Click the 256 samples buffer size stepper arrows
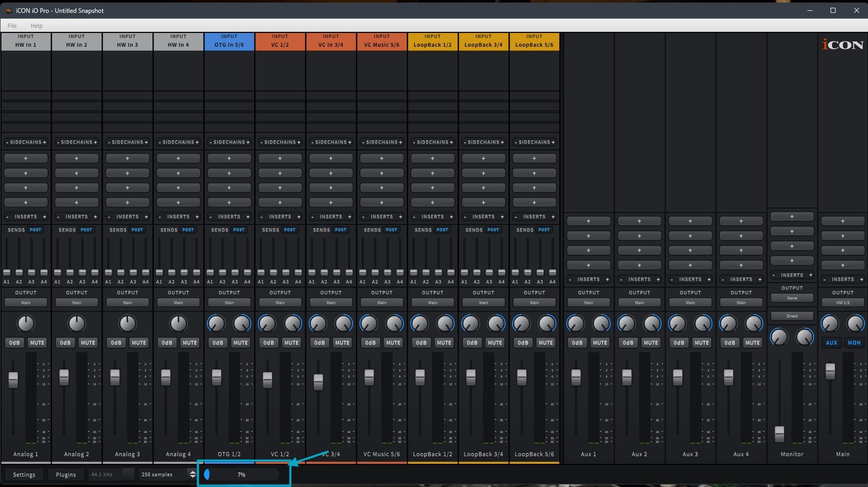The width and height of the screenshot is (868, 487). [x=193, y=475]
